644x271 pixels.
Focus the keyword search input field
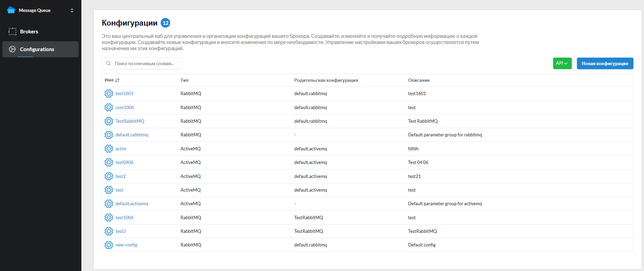coord(142,63)
